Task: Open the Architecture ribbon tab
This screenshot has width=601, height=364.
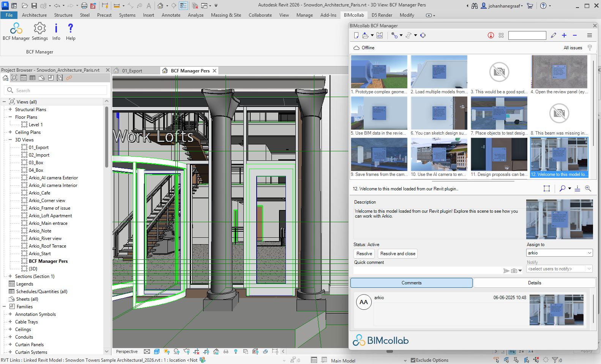Action: 35,15
